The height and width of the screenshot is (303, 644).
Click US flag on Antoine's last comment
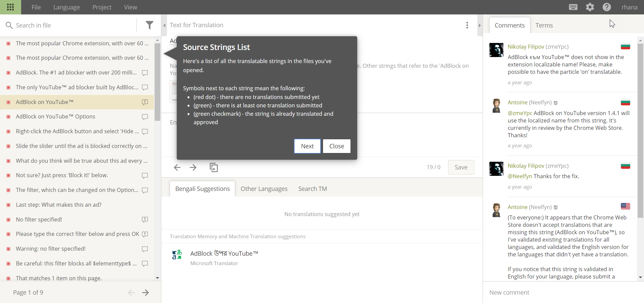(626, 206)
